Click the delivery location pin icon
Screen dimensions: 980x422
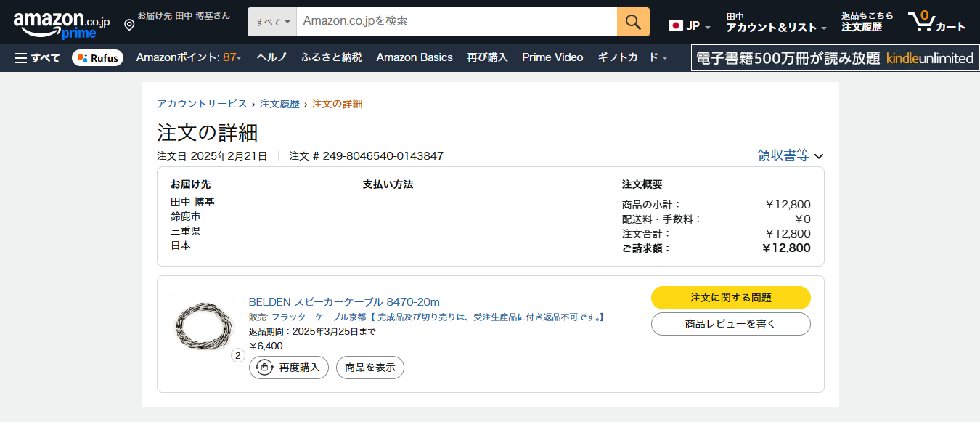point(129,25)
